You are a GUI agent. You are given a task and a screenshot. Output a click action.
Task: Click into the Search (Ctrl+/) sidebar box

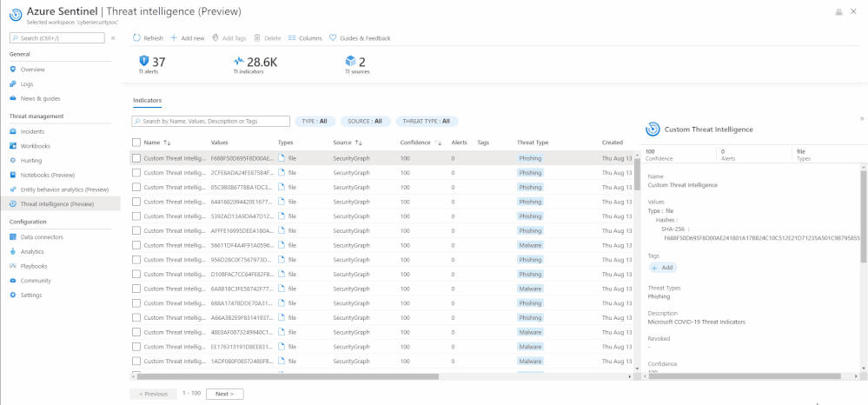57,38
